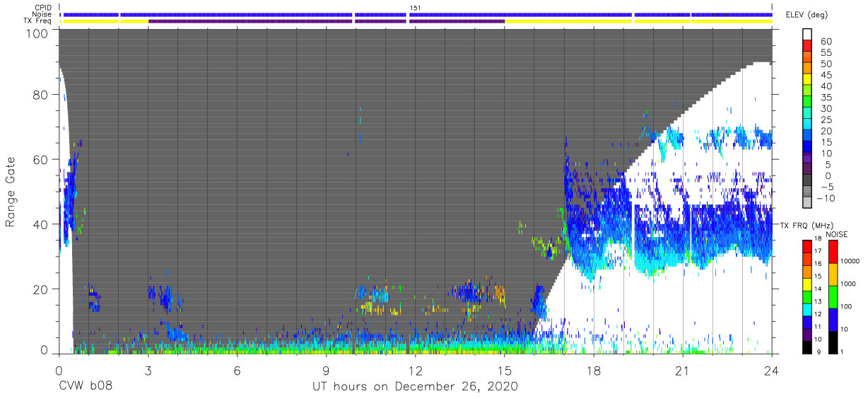Click the red top segment of the elevation colorbar
Screen dimensions: 868x401
[x=808, y=45]
